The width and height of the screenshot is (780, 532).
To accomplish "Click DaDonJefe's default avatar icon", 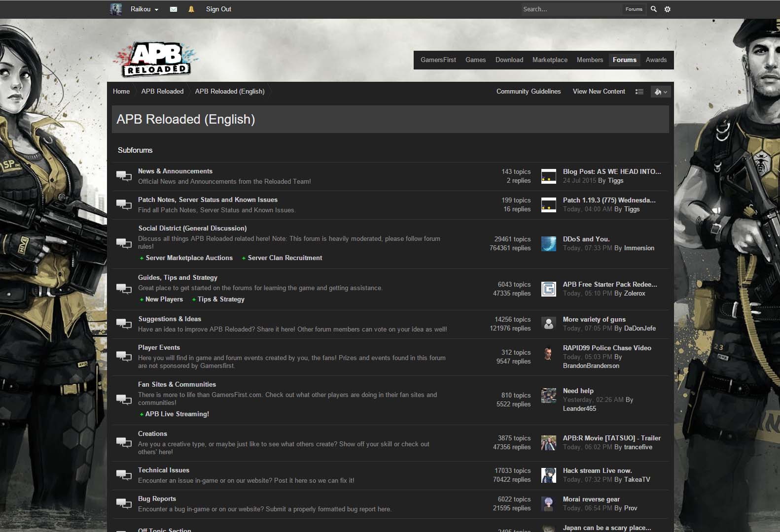I will click(549, 324).
